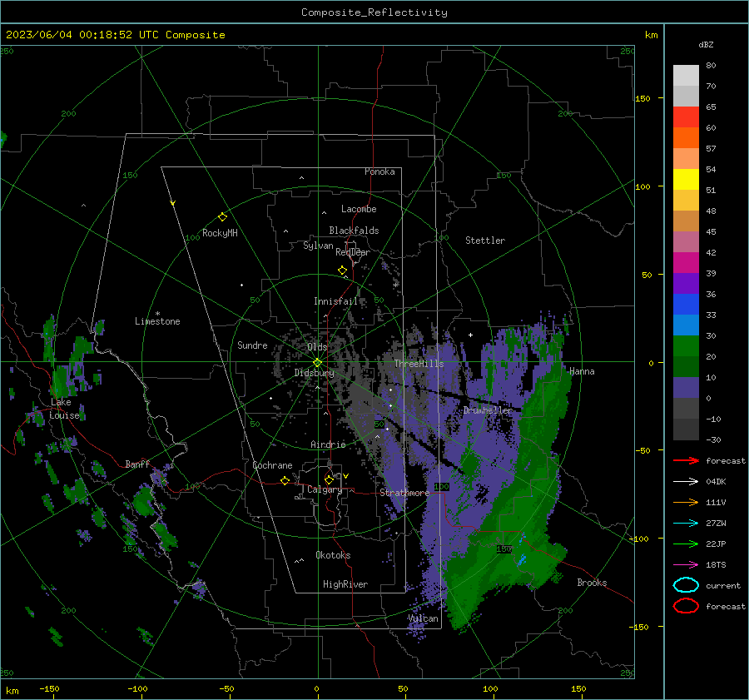Click the blue high-reflectivity cell near Brooks
The height and width of the screenshot is (700, 749).
point(522,559)
